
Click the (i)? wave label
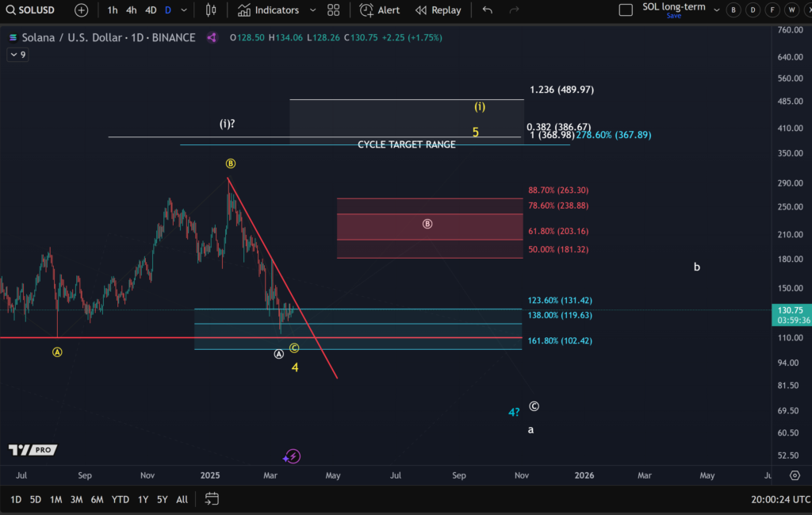coord(227,124)
